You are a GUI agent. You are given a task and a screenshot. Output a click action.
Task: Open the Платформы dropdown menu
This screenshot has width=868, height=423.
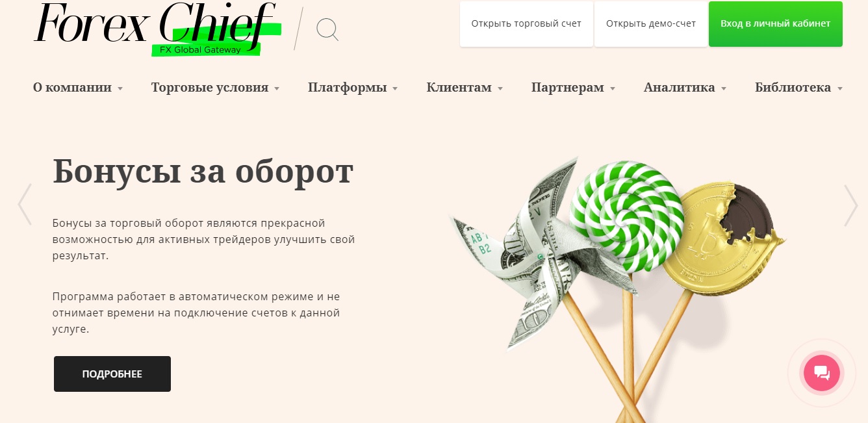point(353,88)
